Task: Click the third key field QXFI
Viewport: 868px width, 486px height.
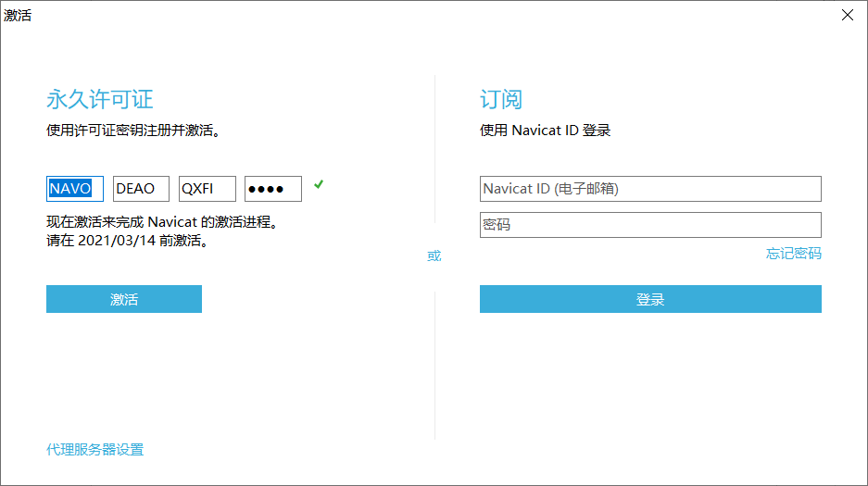Action: click(208, 189)
